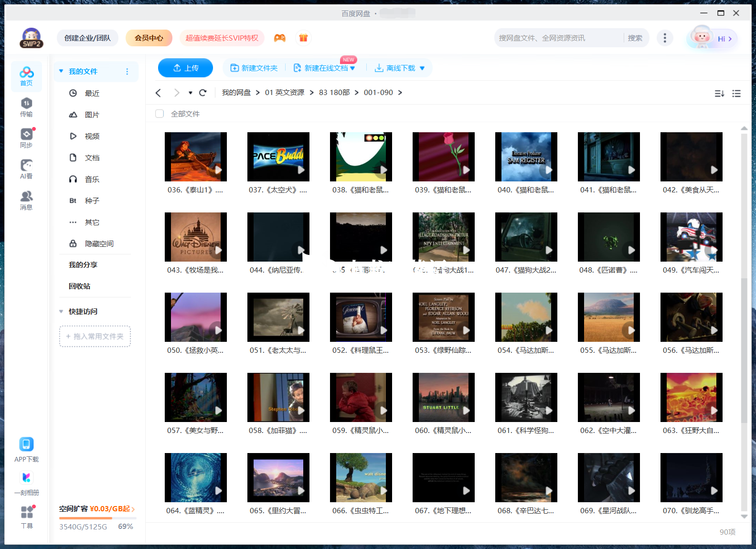The width and height of the screenshot is (756, 549).
Task: Click the game controller icon in header
Action: pos(279,38)
